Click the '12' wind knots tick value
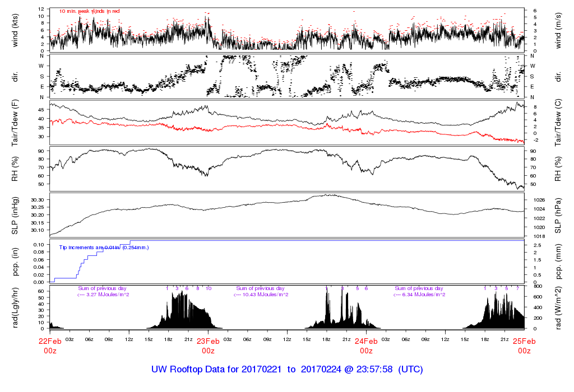Screen dimensions: 574x392 point(41,9)
